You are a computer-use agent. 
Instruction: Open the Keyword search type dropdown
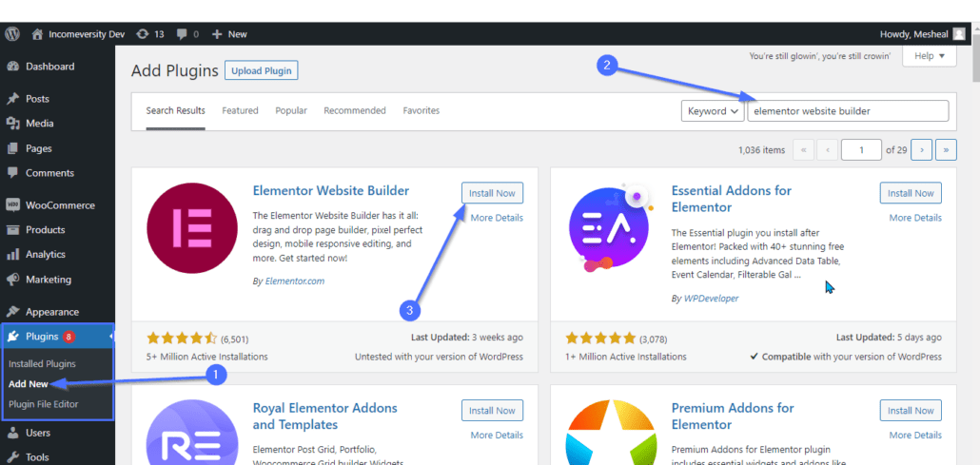tap(713, 111)
